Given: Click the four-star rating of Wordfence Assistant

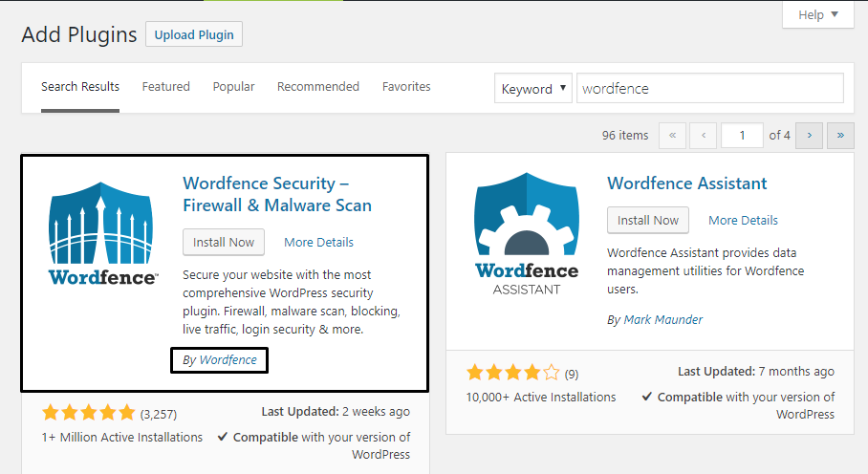Looking at the screenshot, I should coord(513,373).
